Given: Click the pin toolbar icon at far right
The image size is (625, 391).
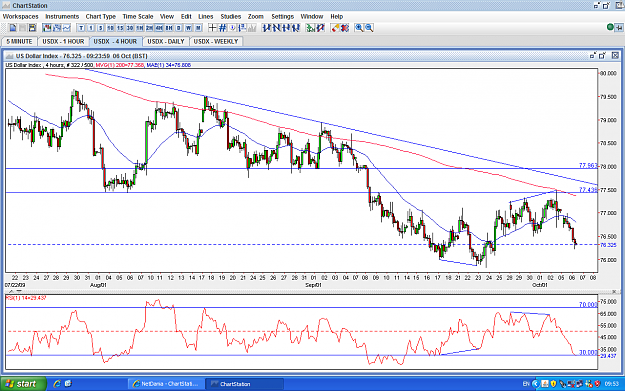Looking at the screenshot, I should 619,28.
